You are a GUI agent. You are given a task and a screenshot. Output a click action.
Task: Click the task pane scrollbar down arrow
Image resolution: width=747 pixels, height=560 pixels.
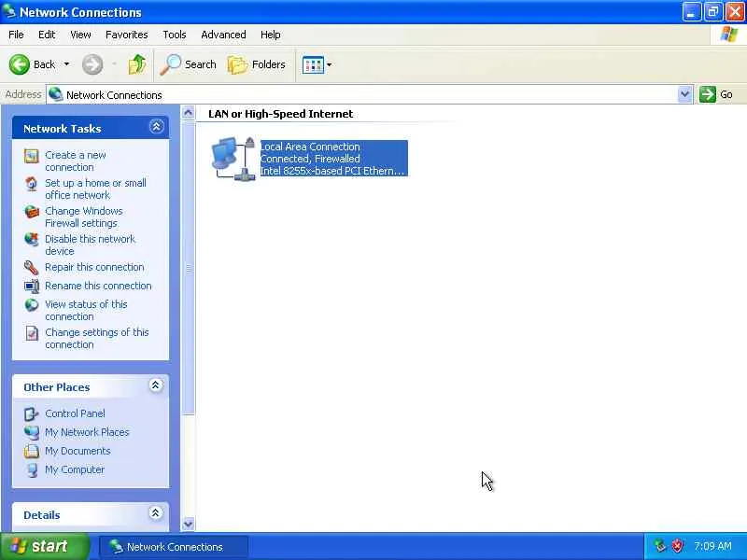click(x=189, y=524)
